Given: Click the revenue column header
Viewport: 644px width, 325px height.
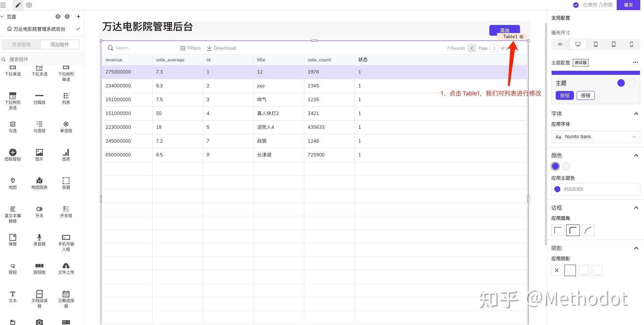Looking at the screenshot, I should 127,60.
